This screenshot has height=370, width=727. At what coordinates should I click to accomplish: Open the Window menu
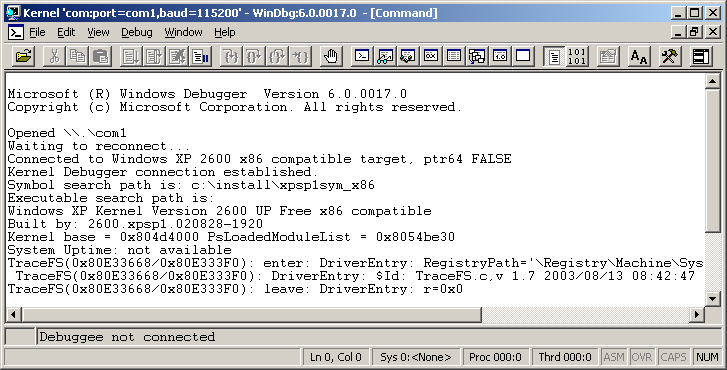[184, 32]
